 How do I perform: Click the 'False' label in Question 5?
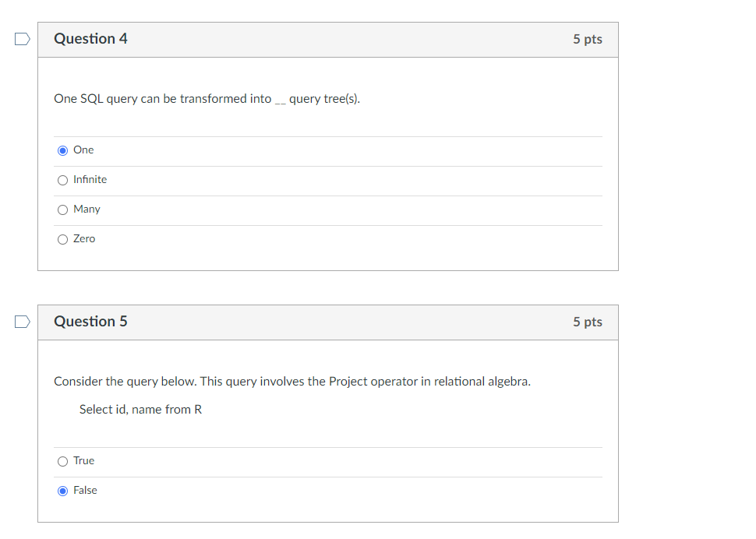[x=87, y=490]
